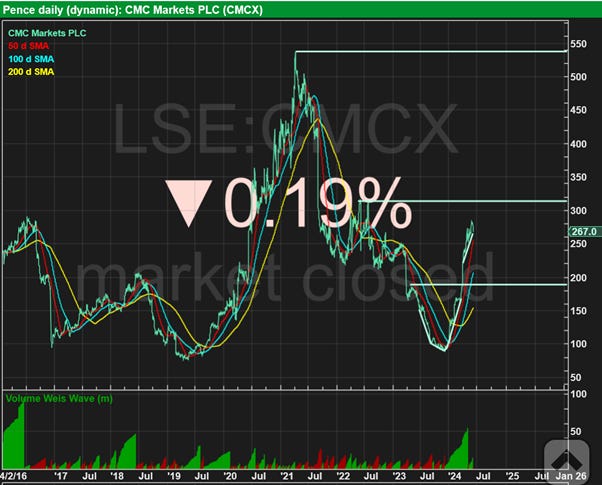The height and width of the screenshot is (485, 602).
Task: Select the horizontal resistance line near 540
Action: point(431,51)
